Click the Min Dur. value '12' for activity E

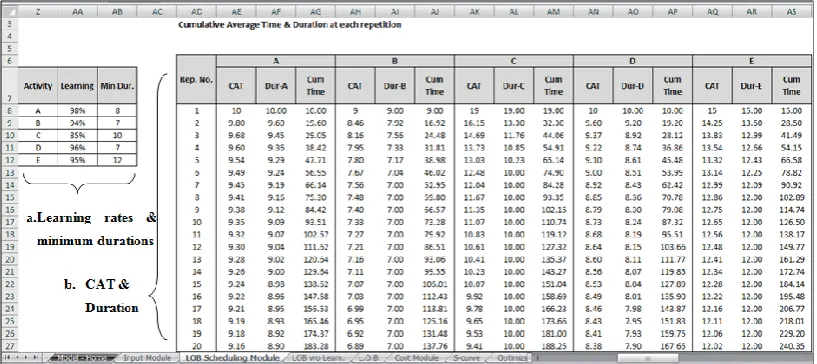click(x=117, y=160)
